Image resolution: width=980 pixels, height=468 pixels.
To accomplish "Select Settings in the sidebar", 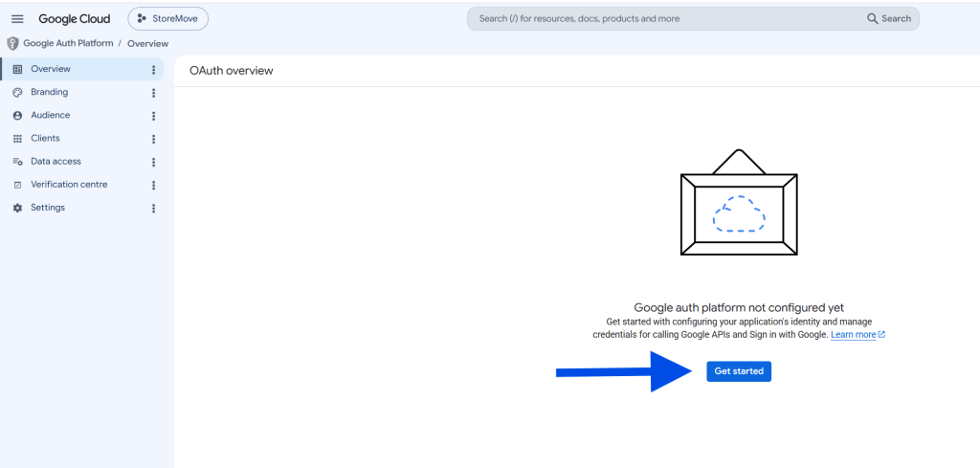I will coord(82,208).
